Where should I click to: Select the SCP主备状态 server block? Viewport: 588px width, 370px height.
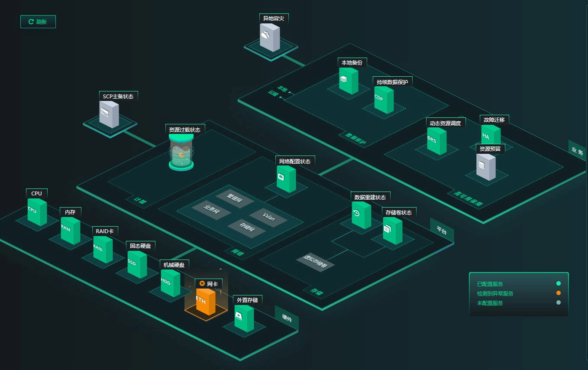[x=109, y=115]
